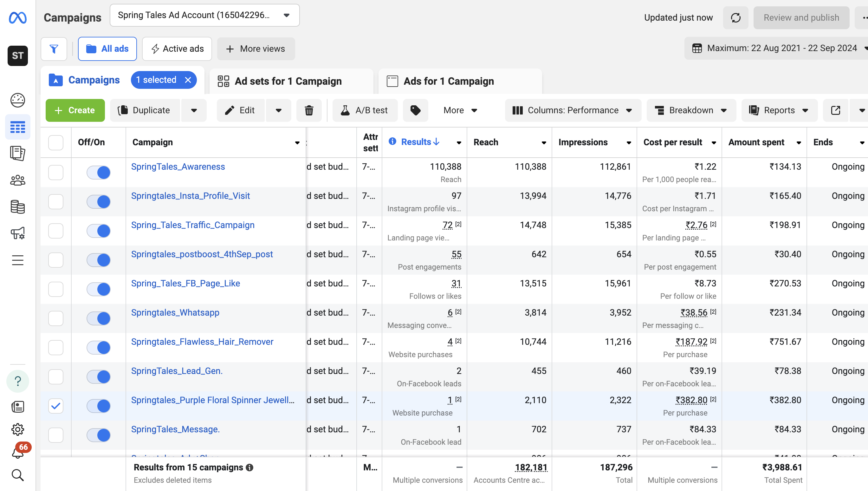This screenshot has height=491, width=868.
Task: Open Ads reporting pages icon in sidebar
Action: tap(17, 154)
